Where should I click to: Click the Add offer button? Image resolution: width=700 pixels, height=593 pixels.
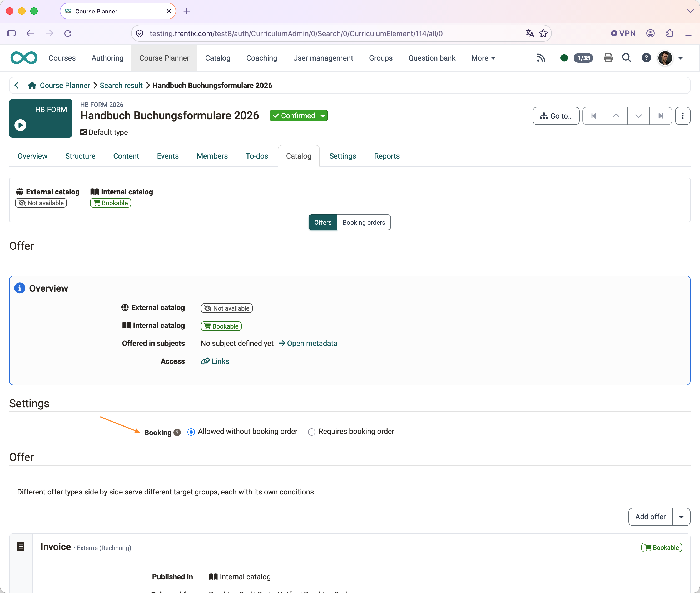click(650, 517)
